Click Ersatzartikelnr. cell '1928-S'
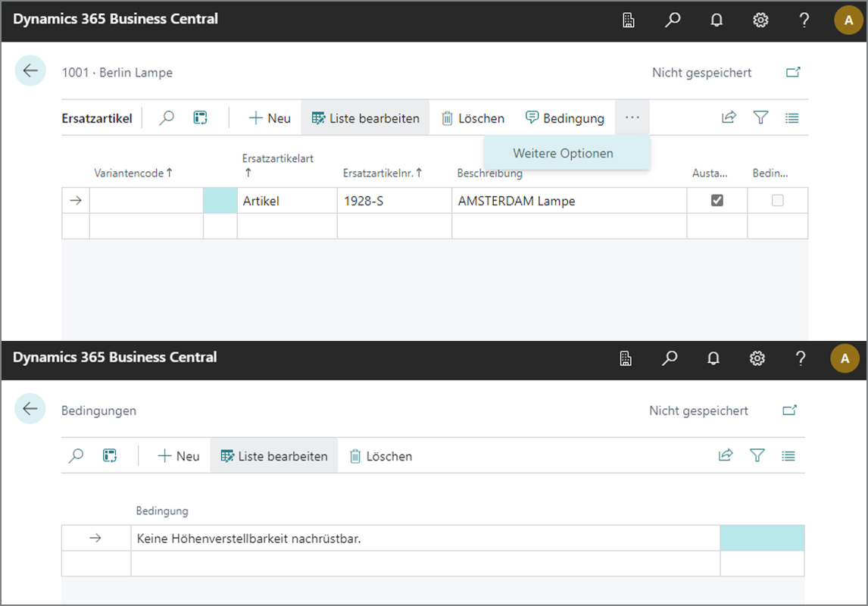868x606 pixels. pos(394,200)
